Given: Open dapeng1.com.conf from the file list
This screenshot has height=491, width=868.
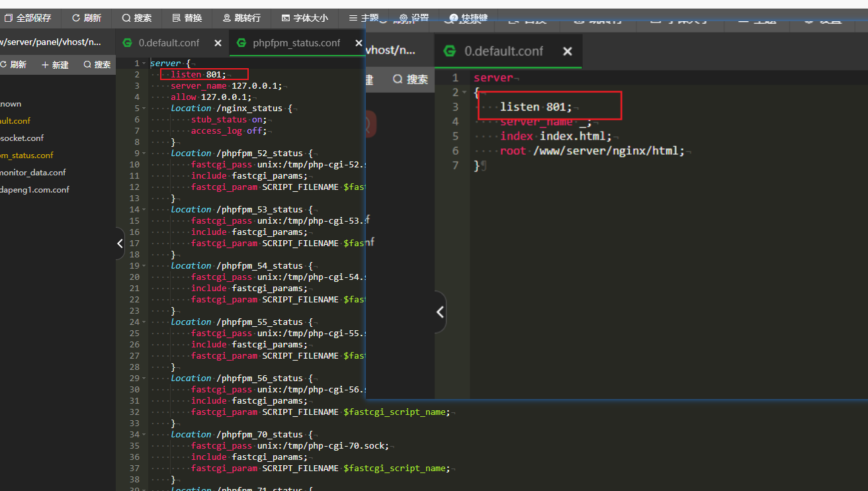Looking at the screenshot, I should (34, 189).
